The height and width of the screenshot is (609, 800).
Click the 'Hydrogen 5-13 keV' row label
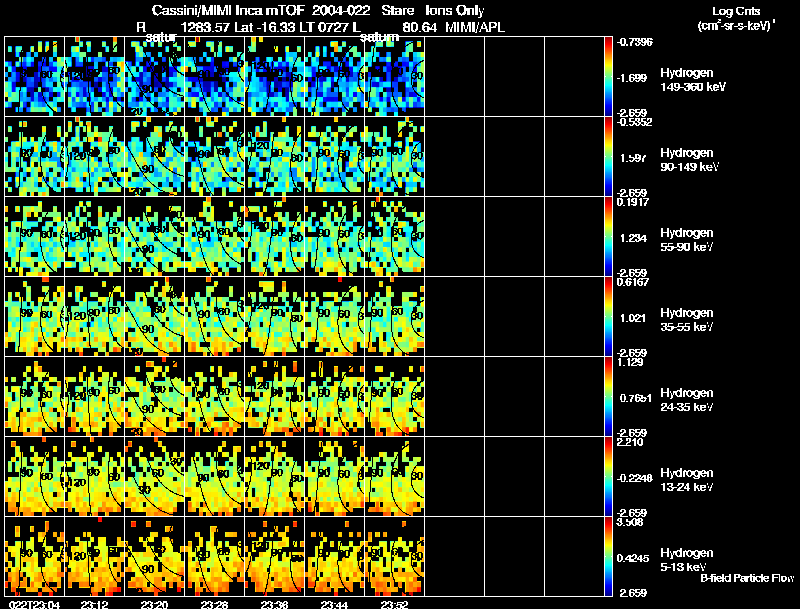click(687, 560)
